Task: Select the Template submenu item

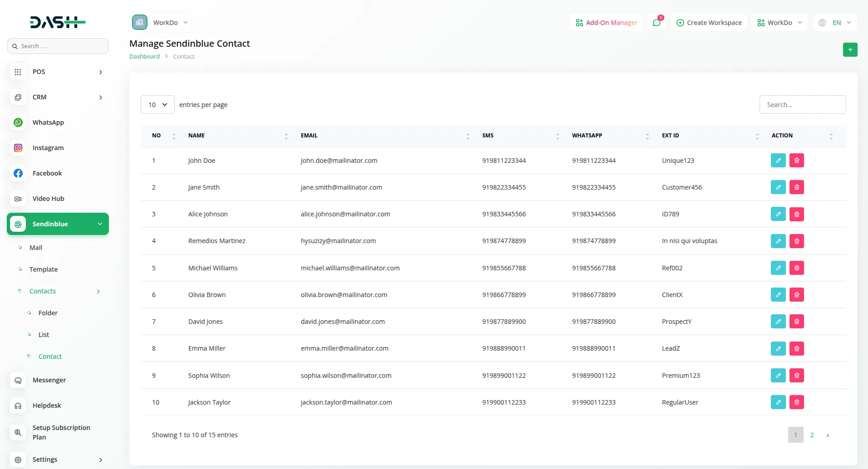Action: click(x=44, y=269)
